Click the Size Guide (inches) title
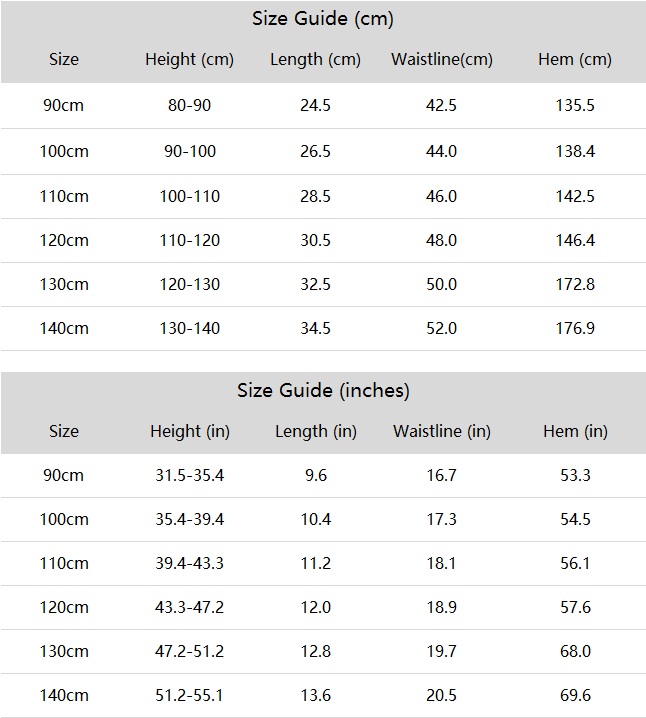Screen dimensions: 646x718 pyautogui.click(x=323, y=391)
